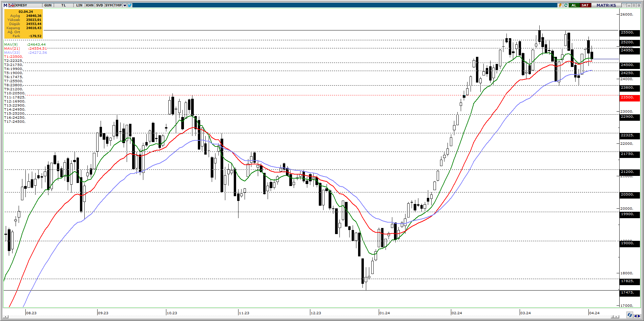Click the Twitter bird icon
The width and height of the screenshot is (644, 321).
(130, 5)
